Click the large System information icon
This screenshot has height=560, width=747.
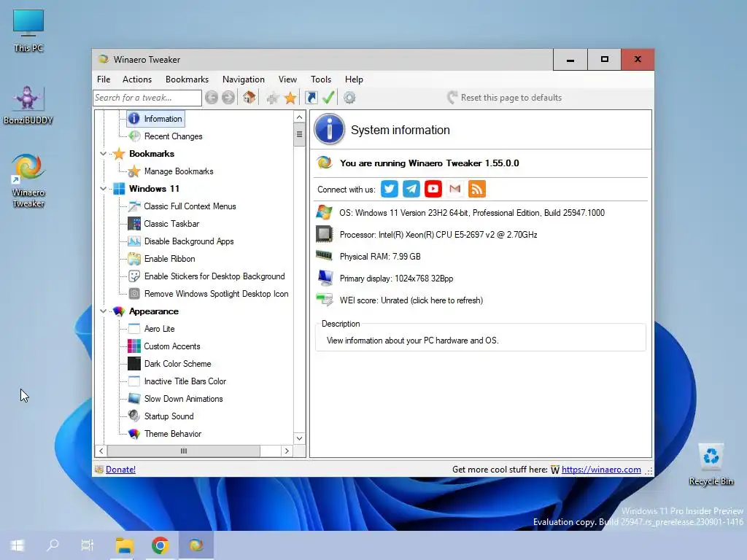pos(329,129)
